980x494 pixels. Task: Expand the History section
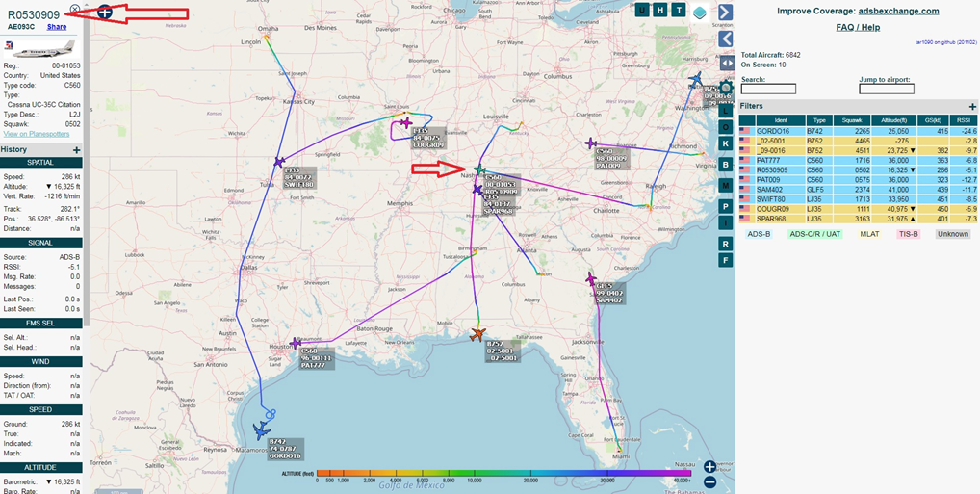tap(76, 150)
